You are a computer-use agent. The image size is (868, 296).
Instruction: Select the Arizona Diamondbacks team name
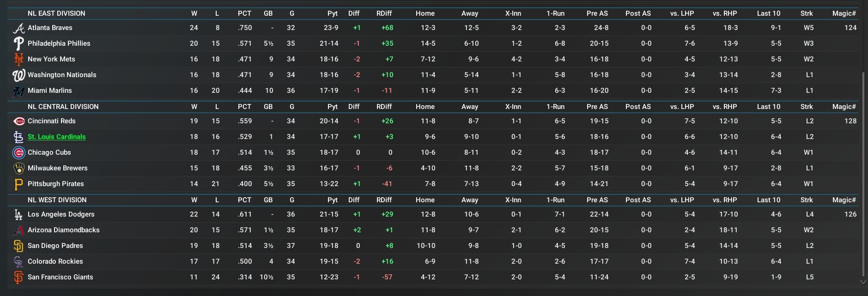63,230
